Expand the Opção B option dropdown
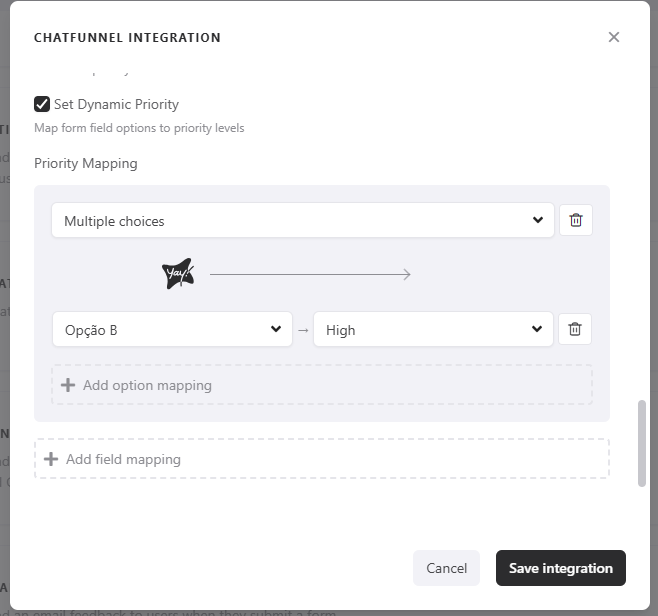This screenshot has height=616, width=658. (172, 330)
